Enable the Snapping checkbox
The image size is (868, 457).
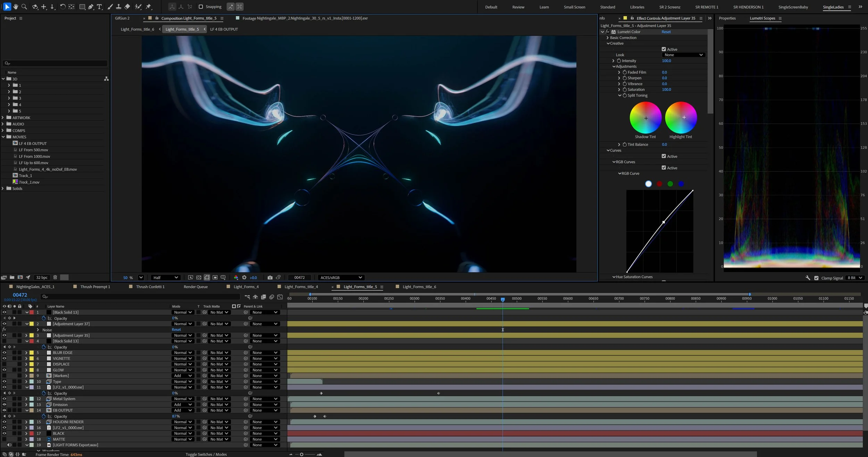coord(201,7)
